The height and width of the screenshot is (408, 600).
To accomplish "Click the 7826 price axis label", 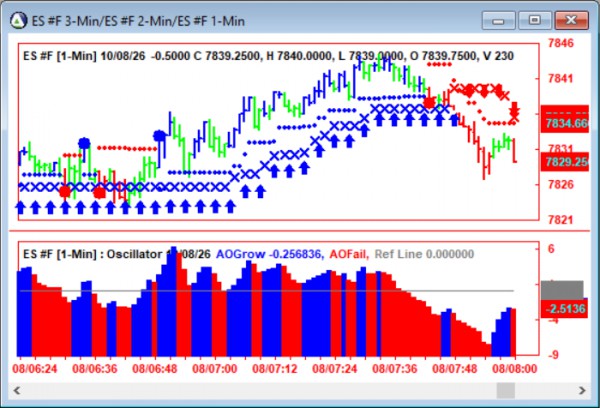I will click(x=561, y=184).
